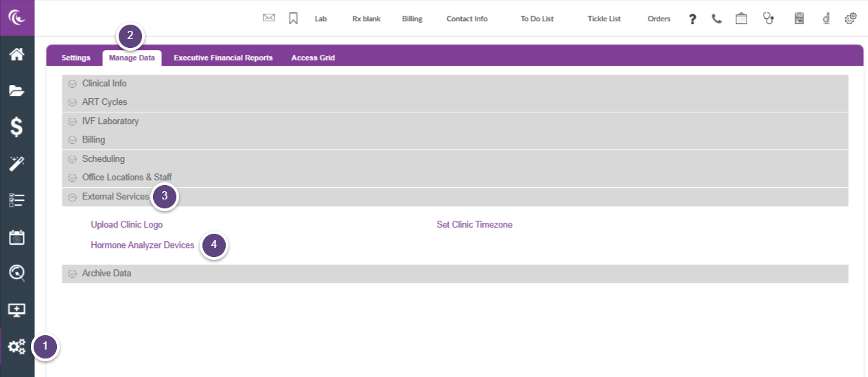Open the circular search sidebar icon
The width and height of the screenshot is (868, 377).
(16, 273)
